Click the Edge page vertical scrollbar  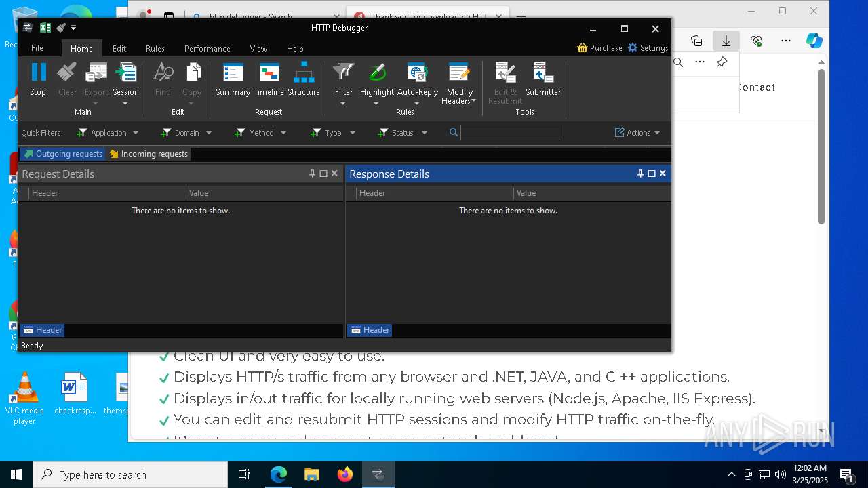(x=821, y=146)
